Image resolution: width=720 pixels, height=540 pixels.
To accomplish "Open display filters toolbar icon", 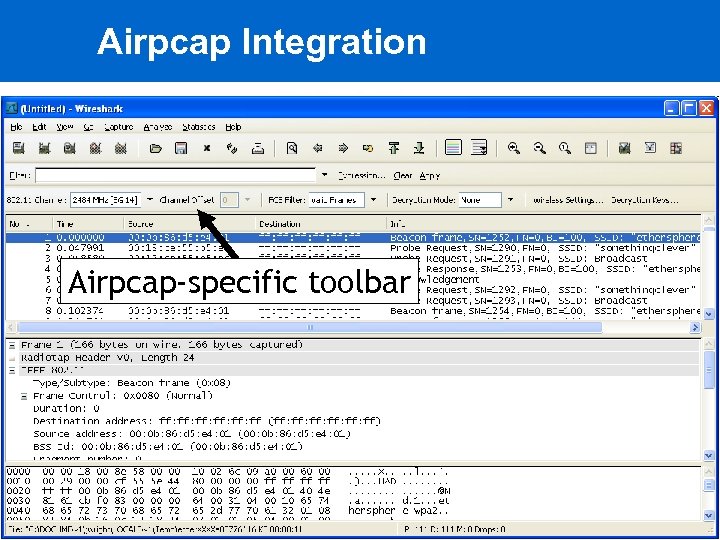I will [650, 148].
